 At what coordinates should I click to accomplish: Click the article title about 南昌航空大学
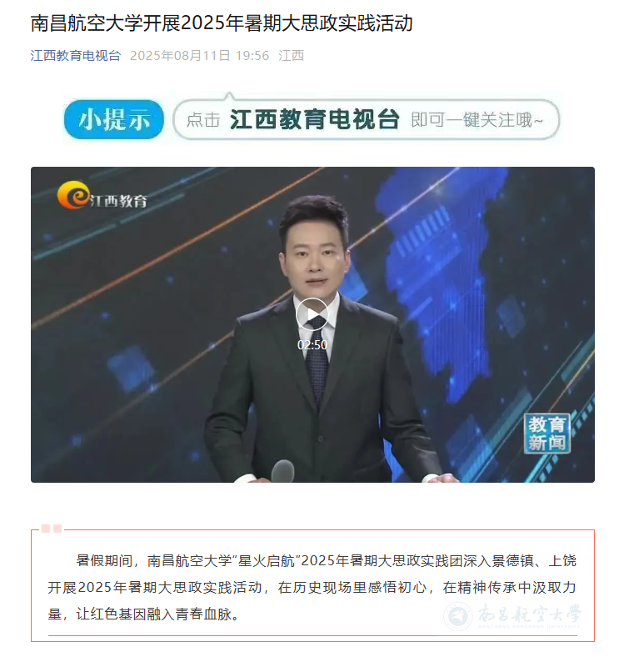[222, 23]
